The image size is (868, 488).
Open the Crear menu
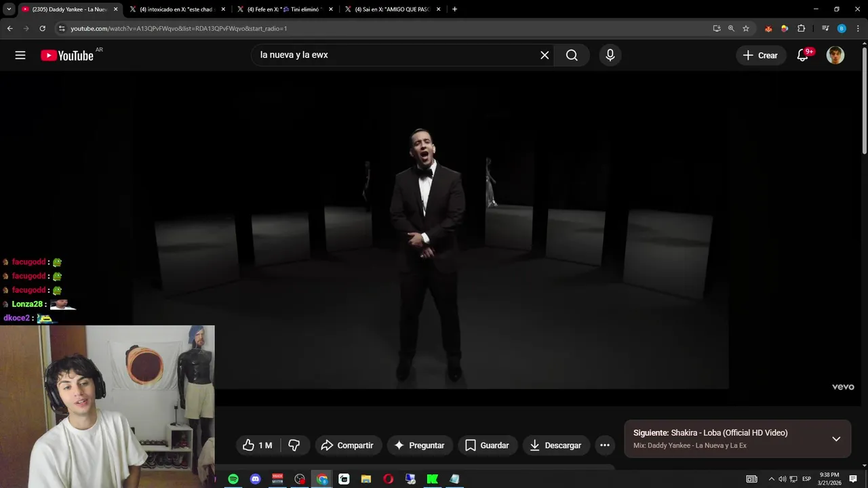[x=761, y=56]
